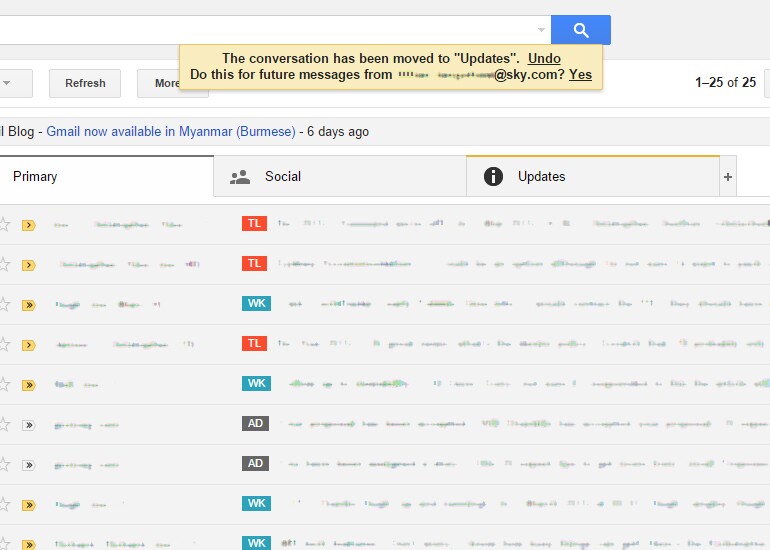
Task: Click the blue magnifier search button
Action: [580, 30]
